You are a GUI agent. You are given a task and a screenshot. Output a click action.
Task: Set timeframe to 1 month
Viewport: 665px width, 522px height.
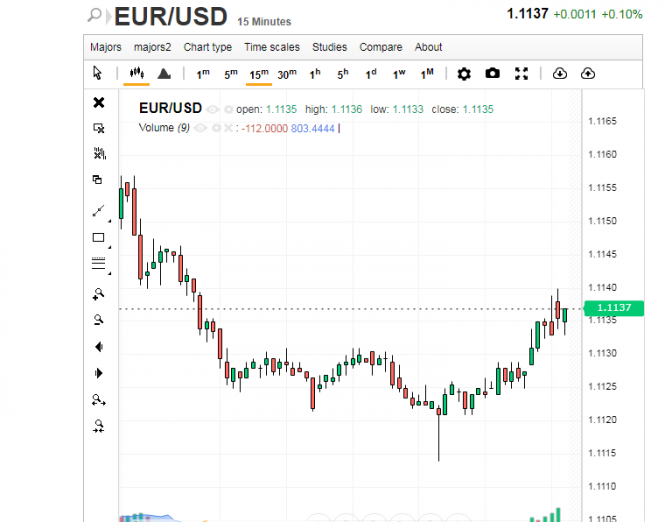tap(427, 74)
